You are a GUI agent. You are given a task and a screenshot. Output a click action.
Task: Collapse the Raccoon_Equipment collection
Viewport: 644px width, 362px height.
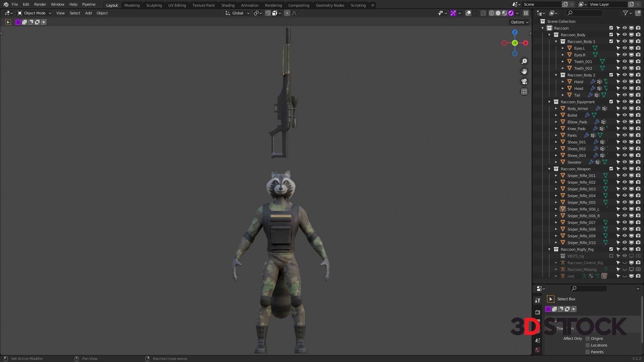coord(549,102)
